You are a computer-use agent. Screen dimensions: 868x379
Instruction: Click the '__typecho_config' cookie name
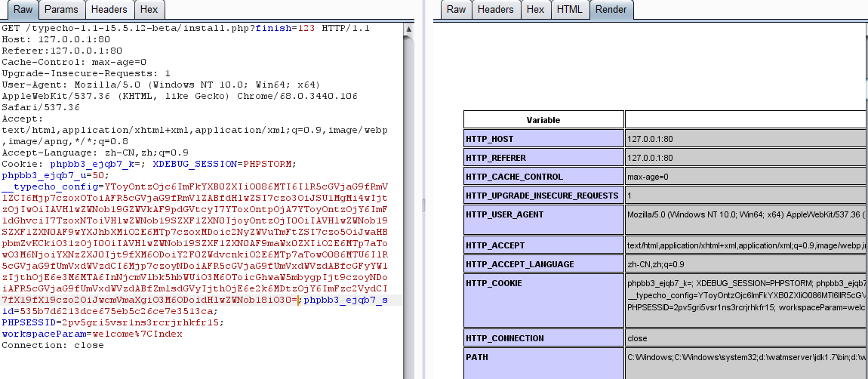point(51,186)
